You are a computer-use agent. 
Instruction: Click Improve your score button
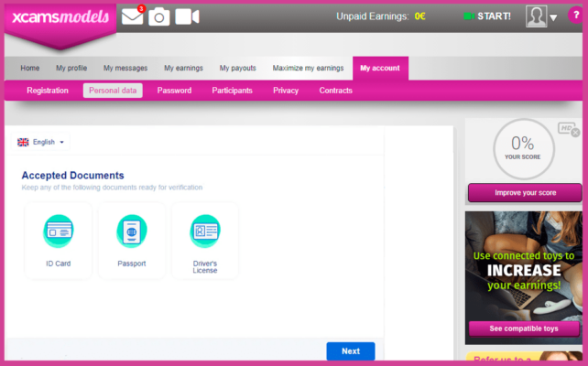(525, 192)
